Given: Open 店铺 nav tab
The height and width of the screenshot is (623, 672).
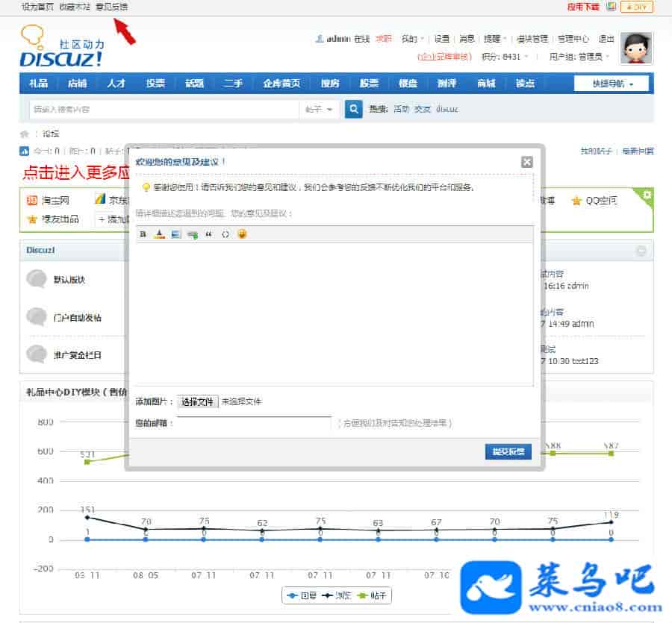Looking at the screenshot, I should (x=77, y=84).
